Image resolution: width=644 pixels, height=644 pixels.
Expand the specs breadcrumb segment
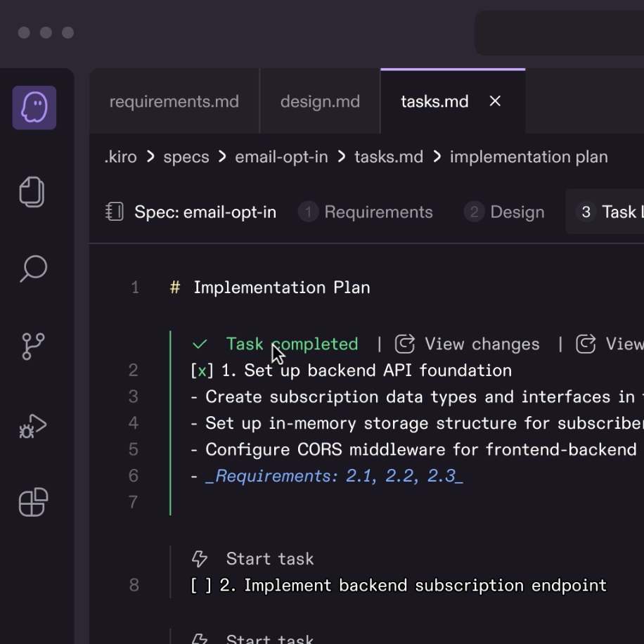pos(186,157)
